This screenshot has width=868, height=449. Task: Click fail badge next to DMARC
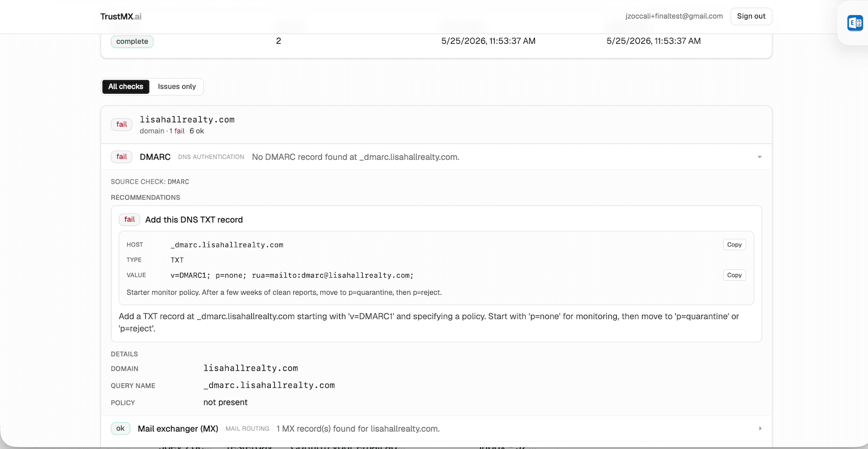click(122, 157)
